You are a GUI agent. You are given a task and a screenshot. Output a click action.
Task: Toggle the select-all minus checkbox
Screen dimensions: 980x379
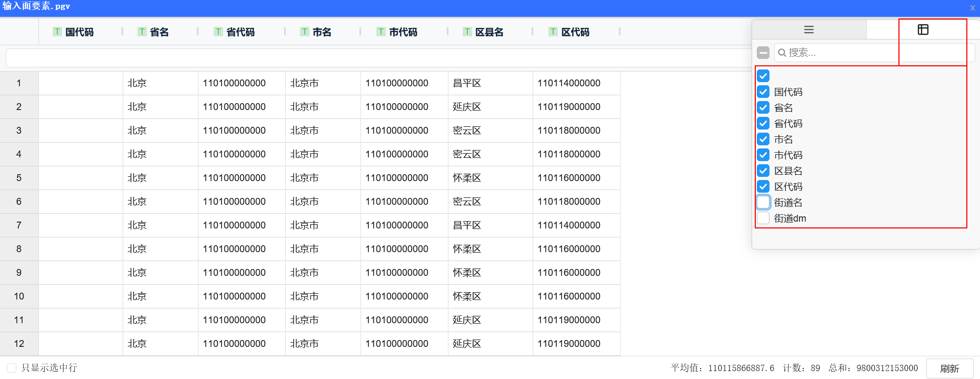[x=763, y=53]
